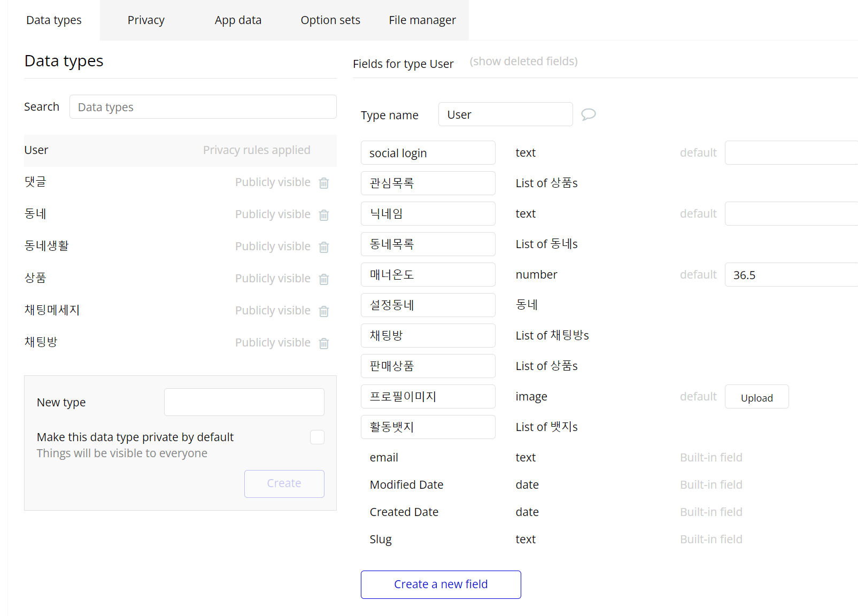858x616 pixels.
Task: Click the trash icon for 상품 type
Action: tap(324, 279)
